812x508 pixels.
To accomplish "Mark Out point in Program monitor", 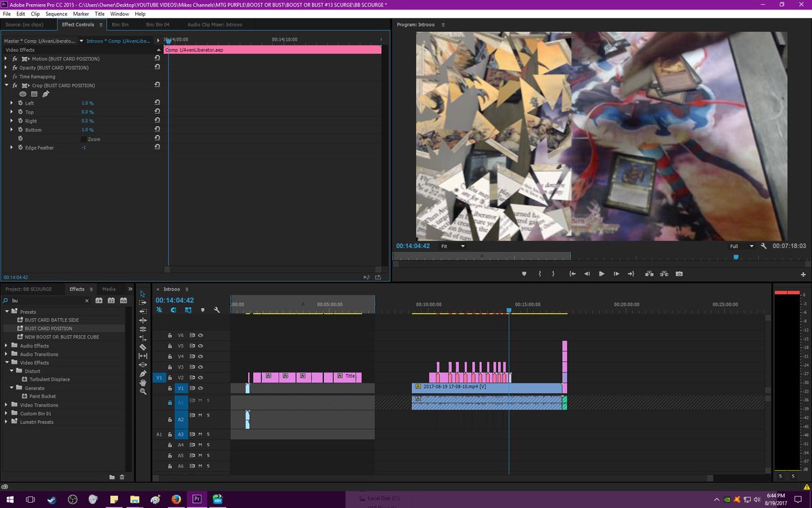I will [x=553, y=274].
